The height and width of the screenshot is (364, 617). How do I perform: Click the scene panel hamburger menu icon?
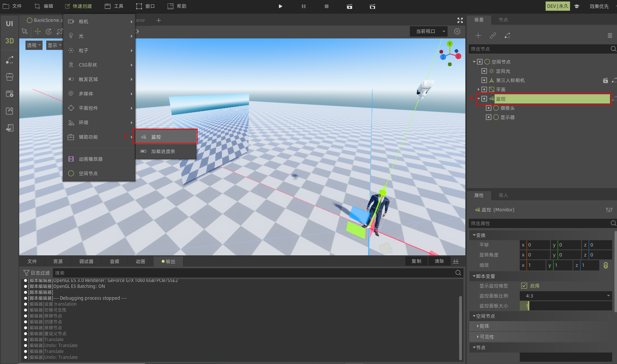pyautogui.click(x=610, y=35)
